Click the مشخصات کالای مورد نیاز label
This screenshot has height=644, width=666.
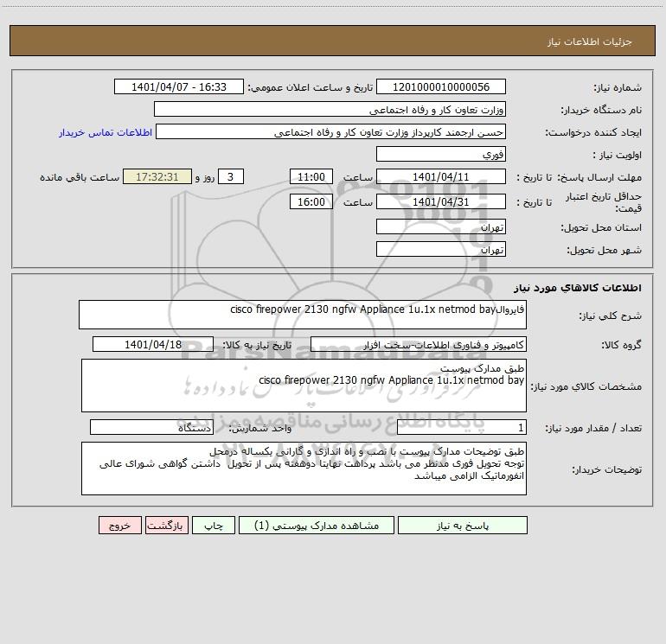[588, 386]
